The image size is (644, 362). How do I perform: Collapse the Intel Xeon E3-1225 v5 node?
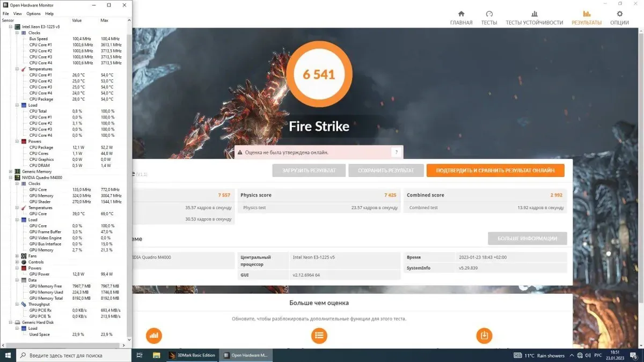pyautogui.click(x=11, y=27)
